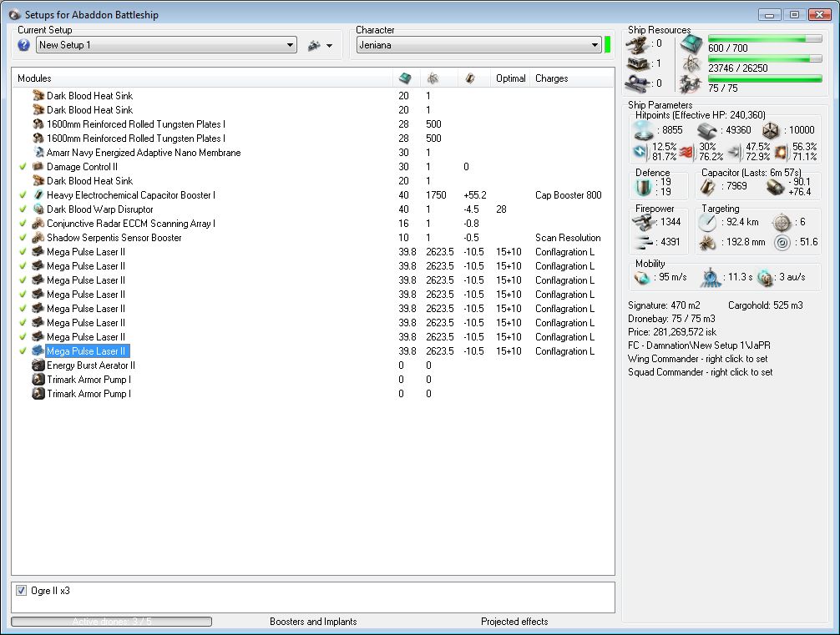Click the Squad Commander setting line

pos(700,372)
